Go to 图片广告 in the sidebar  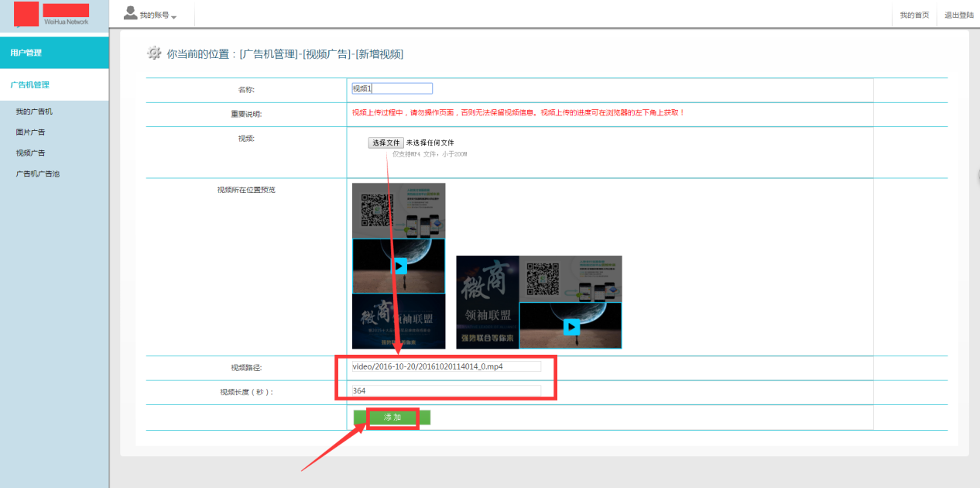(31, 132)
